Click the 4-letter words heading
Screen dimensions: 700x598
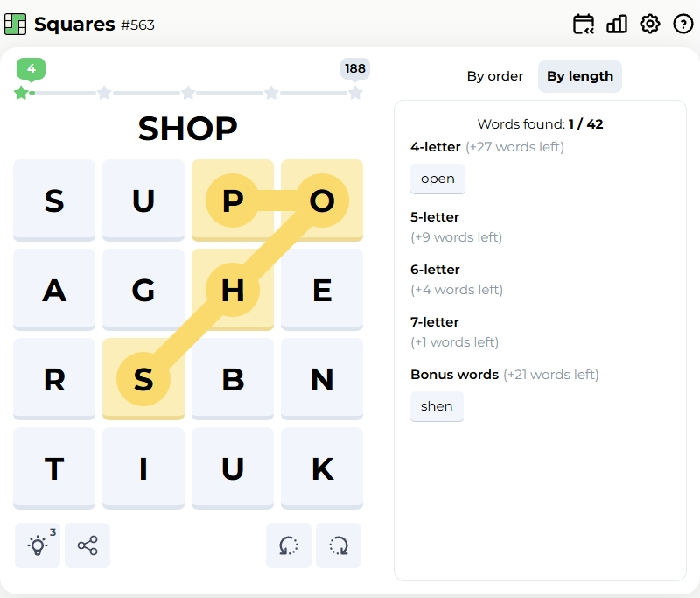pyautogui.click(x=435, y=147)
